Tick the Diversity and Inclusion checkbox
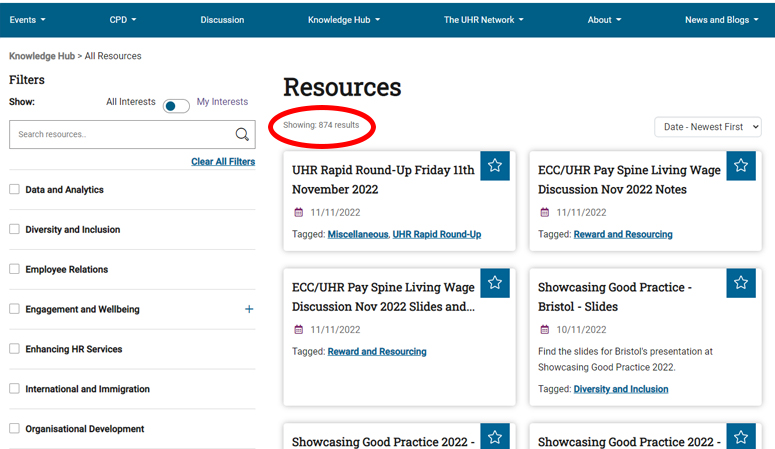Screen dimensions: 775x449 tap(14, 229)
